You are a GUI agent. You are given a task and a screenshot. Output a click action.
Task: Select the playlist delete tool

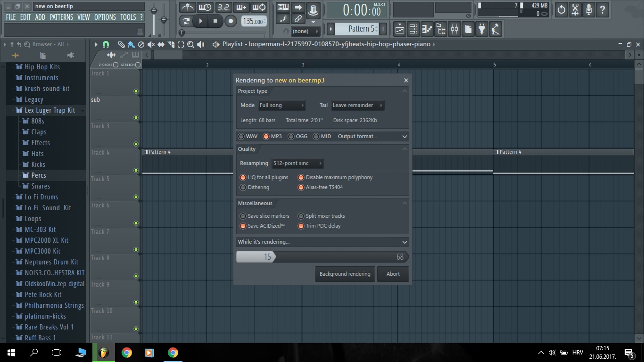[x=141, y=44]
